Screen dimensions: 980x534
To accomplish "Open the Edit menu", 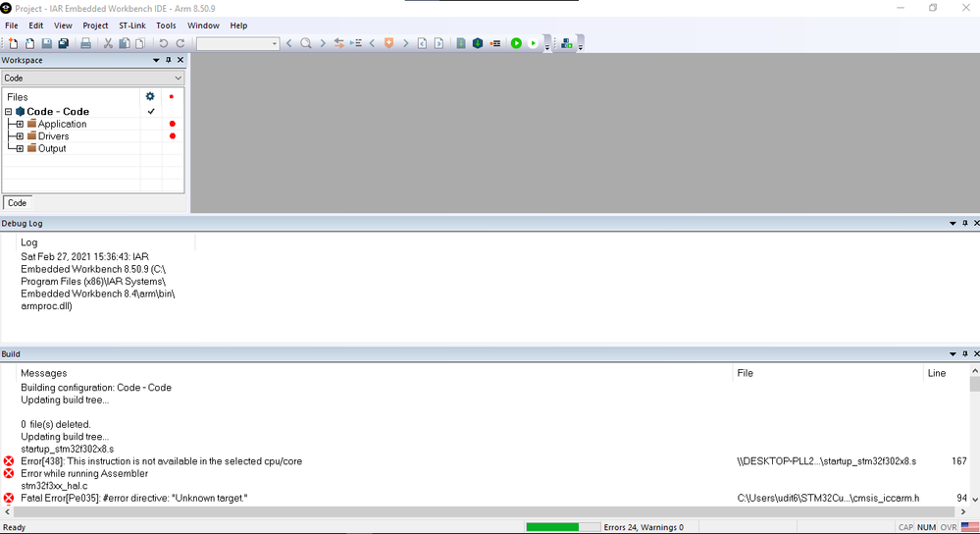I will pos(35,26).
